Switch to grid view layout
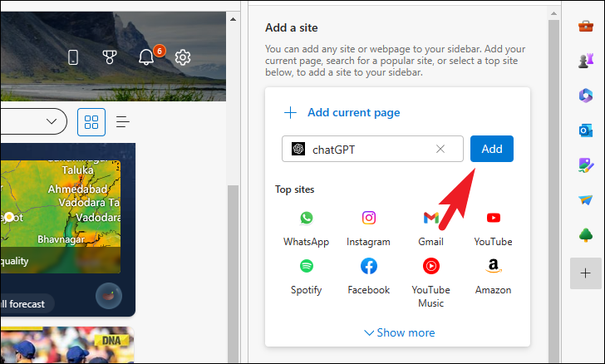Screen dimensions: 605x364 click(x=91, y=122)
